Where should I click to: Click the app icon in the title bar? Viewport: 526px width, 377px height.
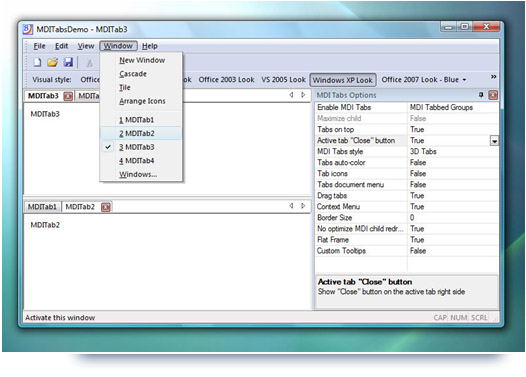coord(28,30)
